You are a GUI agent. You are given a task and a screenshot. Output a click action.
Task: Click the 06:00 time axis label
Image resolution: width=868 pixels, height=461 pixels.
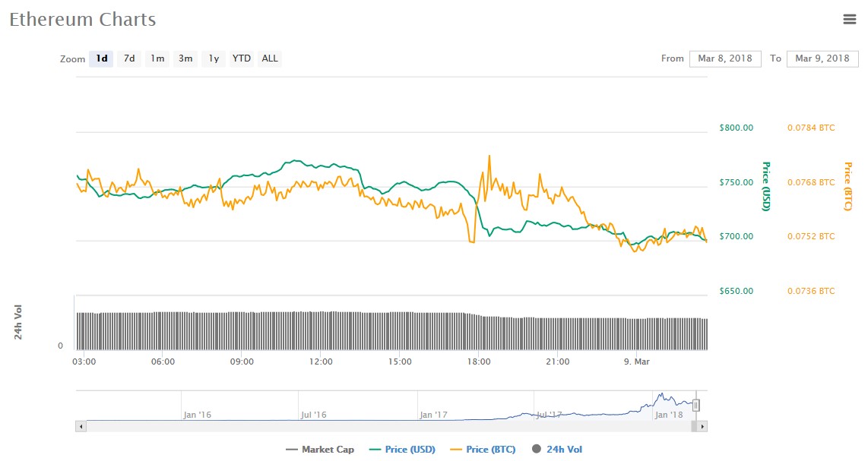(x=163, y=362)
